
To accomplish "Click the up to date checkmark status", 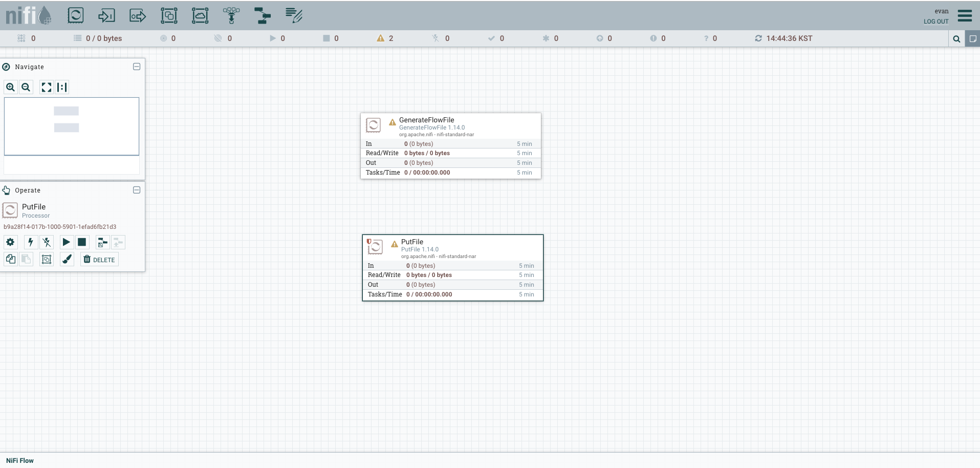I will point(491,38).
